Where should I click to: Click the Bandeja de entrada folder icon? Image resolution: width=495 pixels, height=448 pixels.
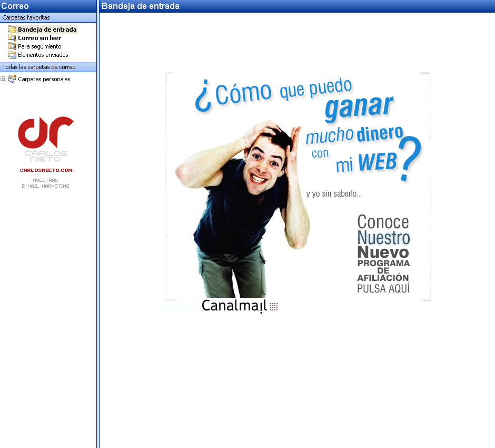(12, 30)
